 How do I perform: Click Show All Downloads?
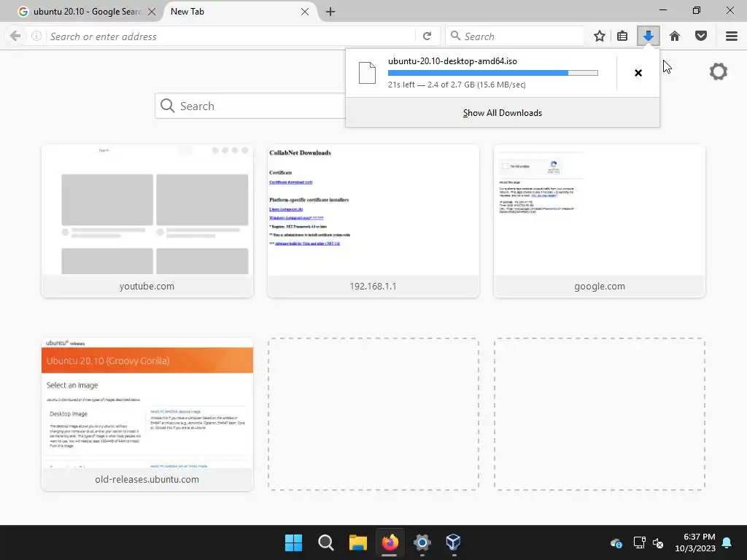(503, 113)
